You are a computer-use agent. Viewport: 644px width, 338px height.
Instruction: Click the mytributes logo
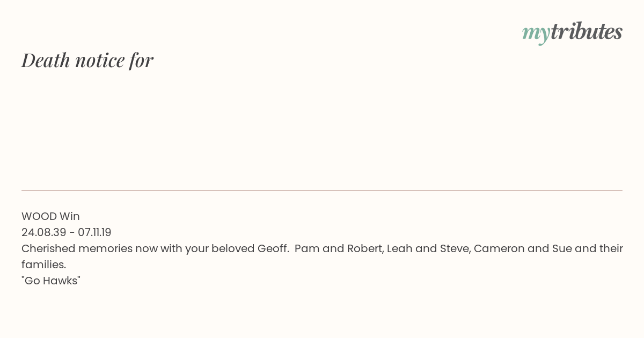pyautogui.click(x=572, y=33)
